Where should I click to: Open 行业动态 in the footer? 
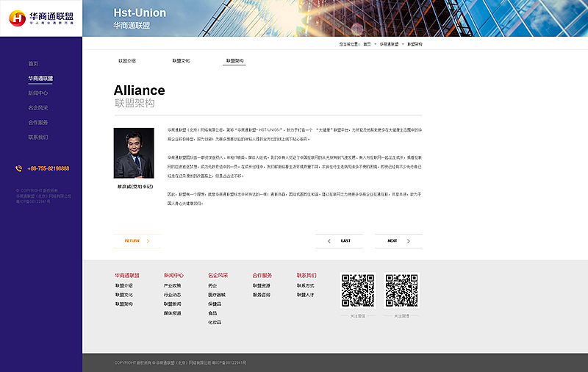point(173,295)
